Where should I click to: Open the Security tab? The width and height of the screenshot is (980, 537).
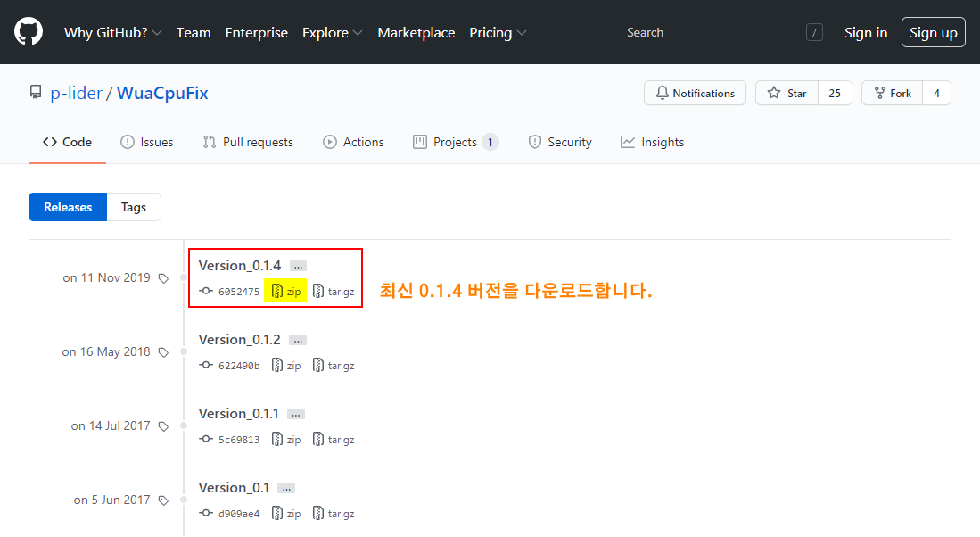560,142
